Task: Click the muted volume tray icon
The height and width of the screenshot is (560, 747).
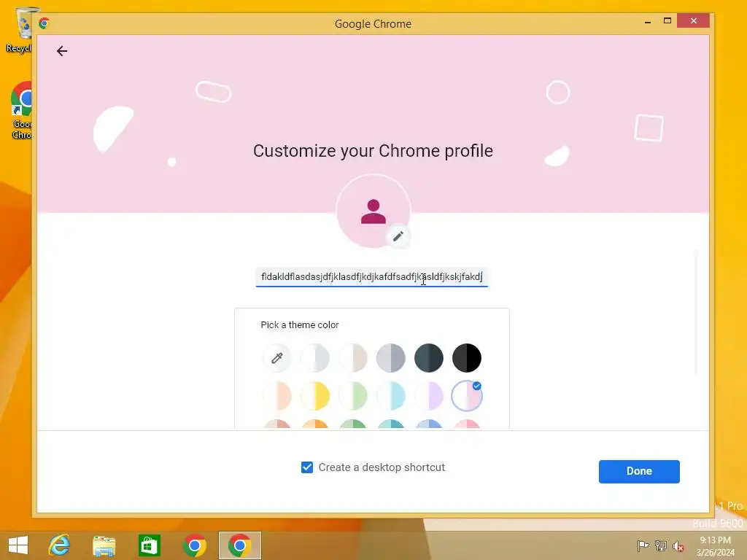Action: pyautogui.click(x=678, y=546)
